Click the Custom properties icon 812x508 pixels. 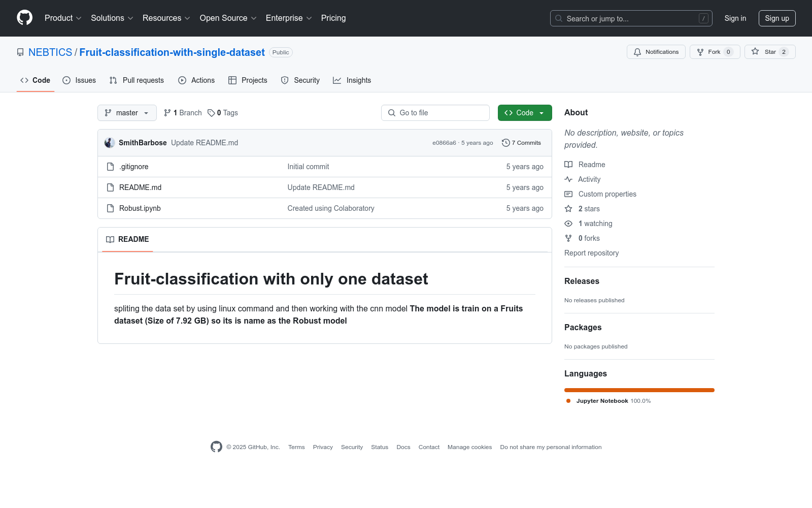point(568,194)
